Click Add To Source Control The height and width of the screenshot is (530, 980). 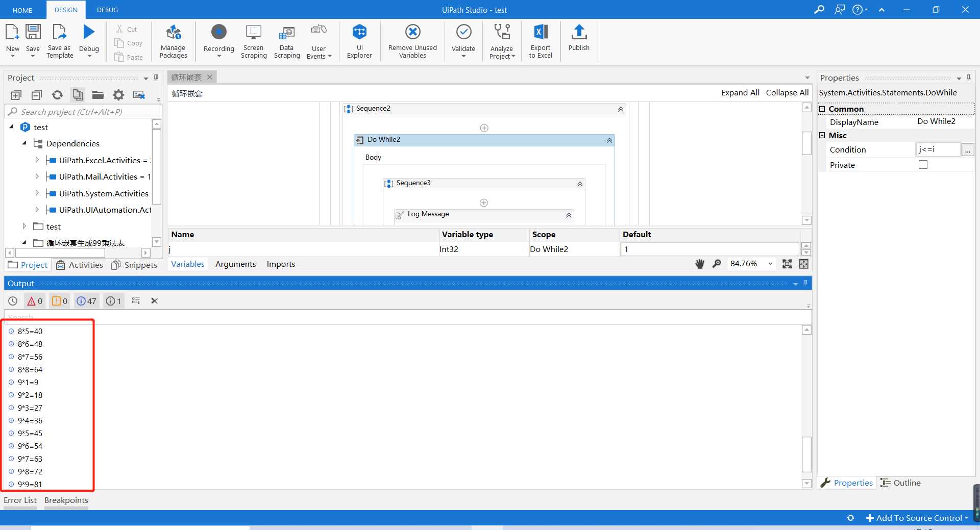point(917,518)
